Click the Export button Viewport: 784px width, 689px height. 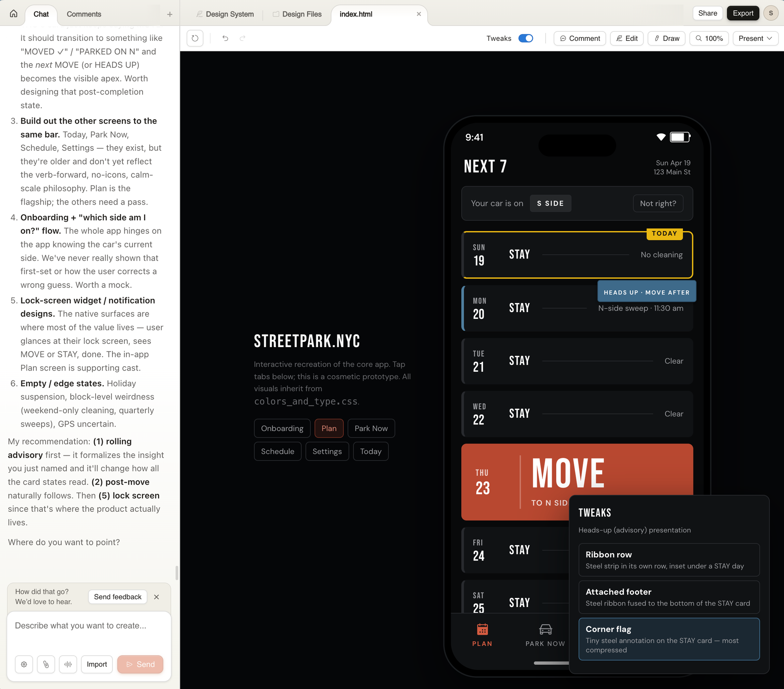[743, 13]
